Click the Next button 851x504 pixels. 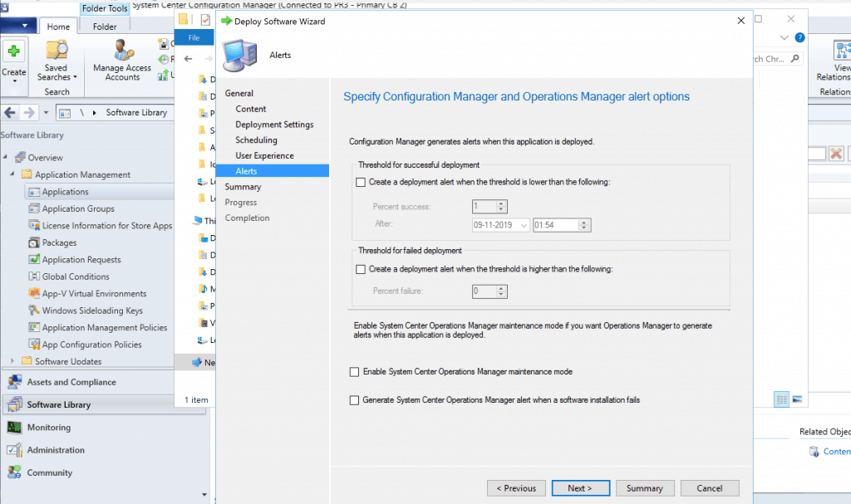(x=580, y=488)
